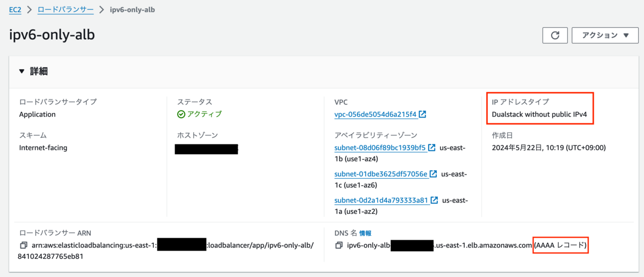
Task: Click the refresh icon button
Action: pyautogui.click(x=555, y=35)
